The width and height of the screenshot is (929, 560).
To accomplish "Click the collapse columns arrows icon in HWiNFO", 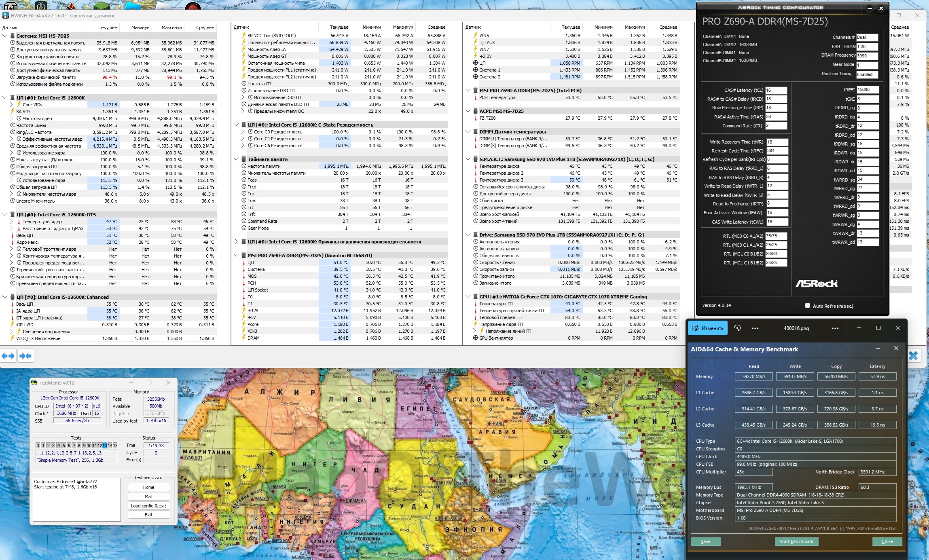I will point(25,356).
